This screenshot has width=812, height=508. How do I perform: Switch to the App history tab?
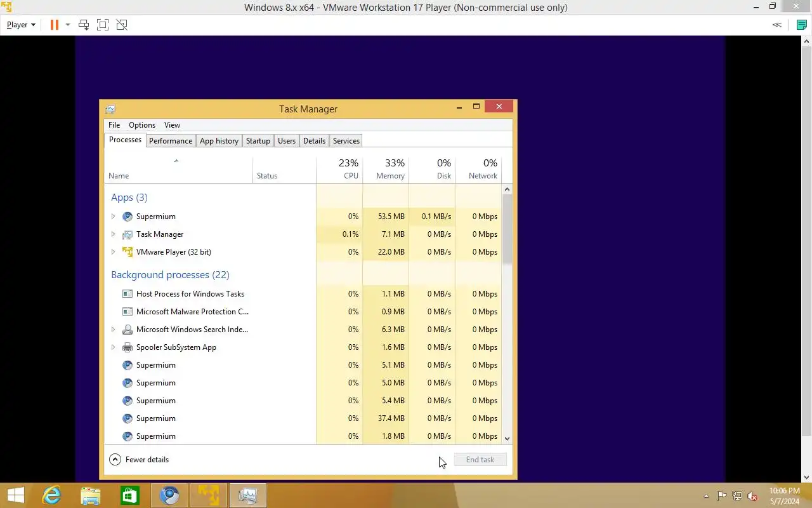tap(219, 141)
